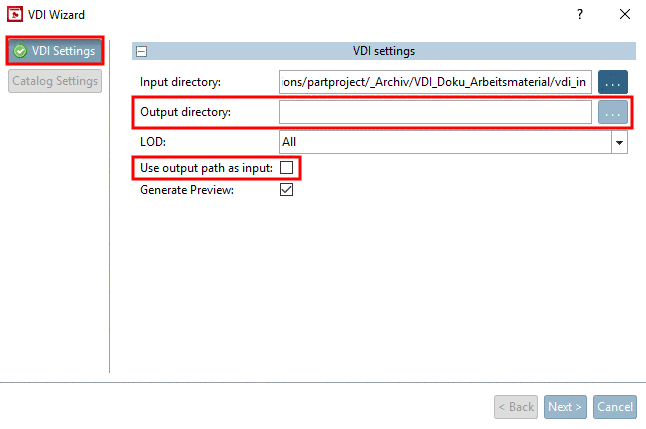This screenshot has width=646, height=429.
Task: Browse for the Output directory
Action: click(613, 112)
